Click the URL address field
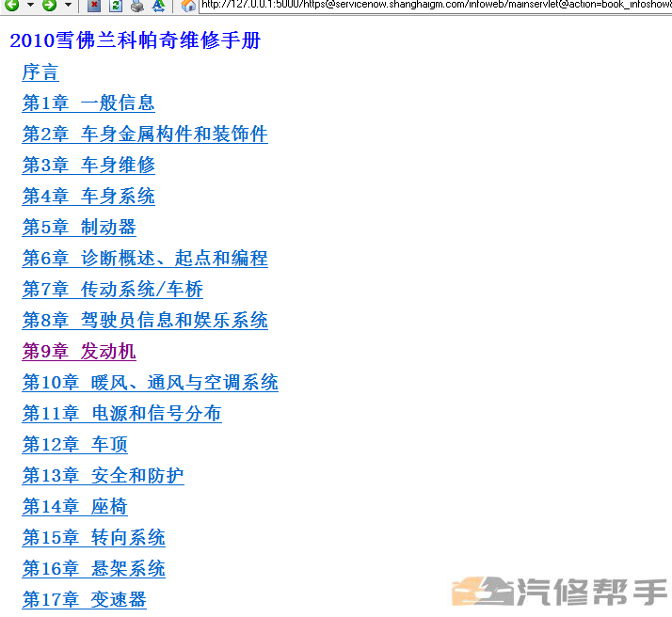The height and width of the screenshot is (617, 672). 436,5
